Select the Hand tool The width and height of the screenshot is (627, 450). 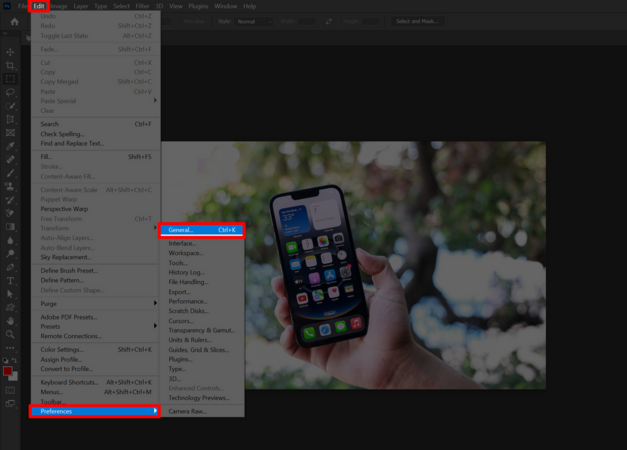click(10, 321)
